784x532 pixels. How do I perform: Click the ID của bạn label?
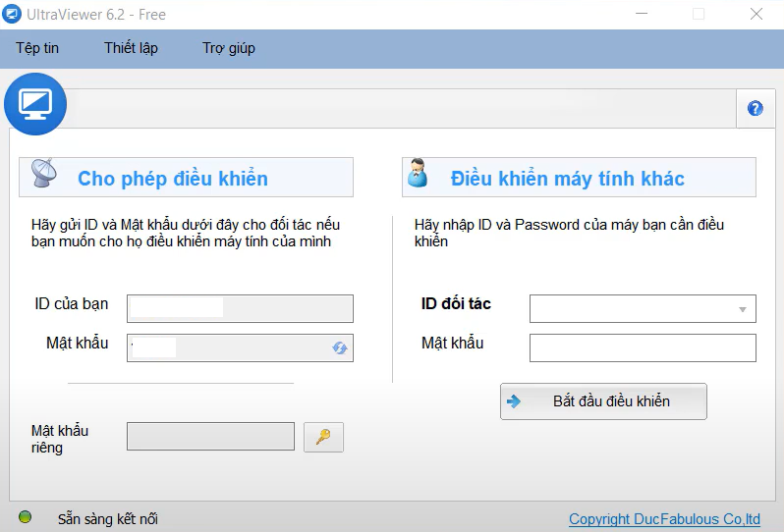pyautogui.click(x=72, y=303)
